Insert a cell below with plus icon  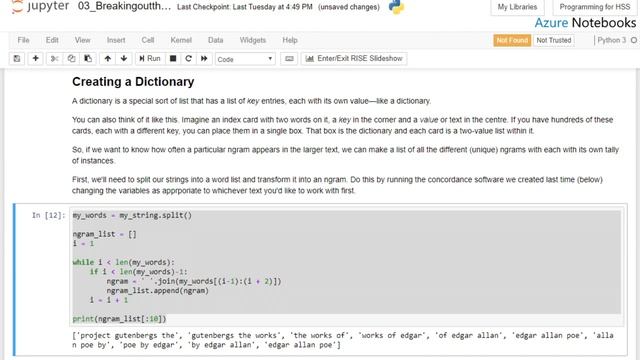(36, 58)
